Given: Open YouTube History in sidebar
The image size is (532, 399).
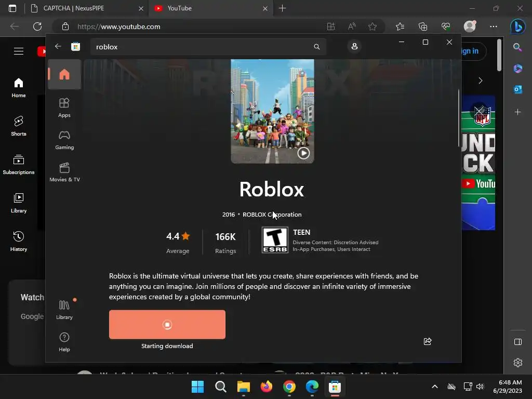Looking at the screenshot, I should (x=19, y=241).
